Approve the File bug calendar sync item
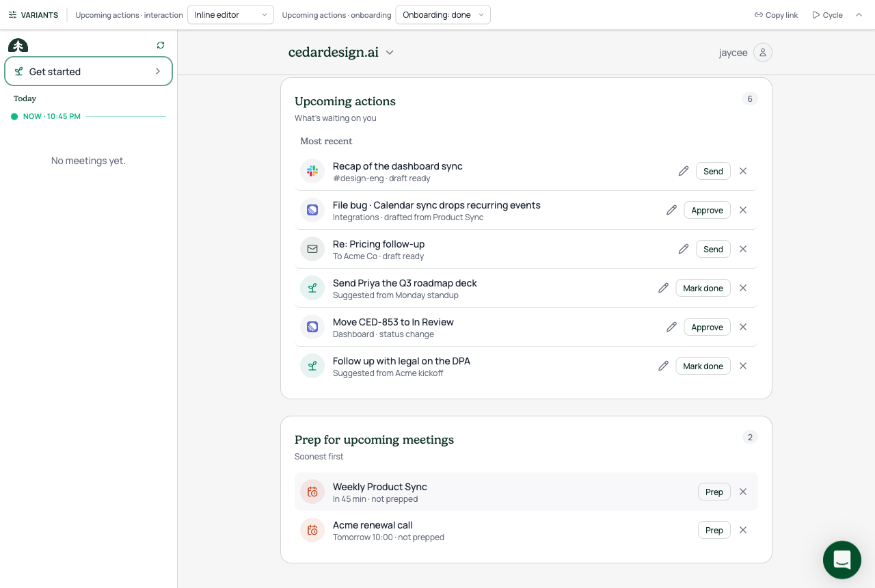This screenshot has height=588, width=875. coord(707,210)
